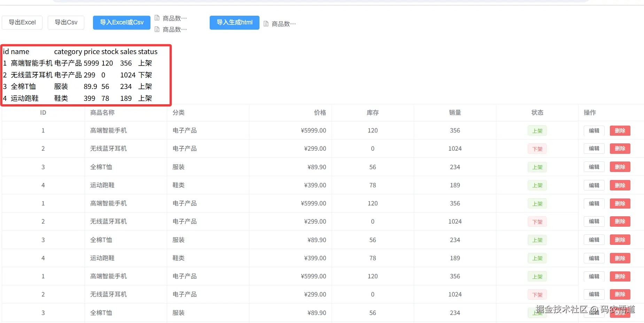Screen dimensions: 644x323
Task: Click the 下架 tag in first 无线蓝牙耳机 row
Action: click(x=537, y=149)
